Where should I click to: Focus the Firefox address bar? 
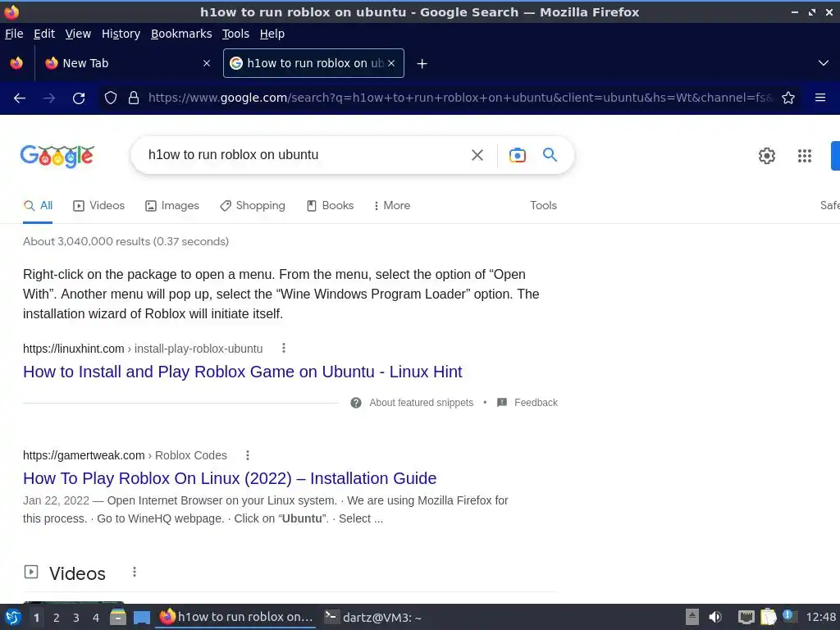[x=459, y=98]
